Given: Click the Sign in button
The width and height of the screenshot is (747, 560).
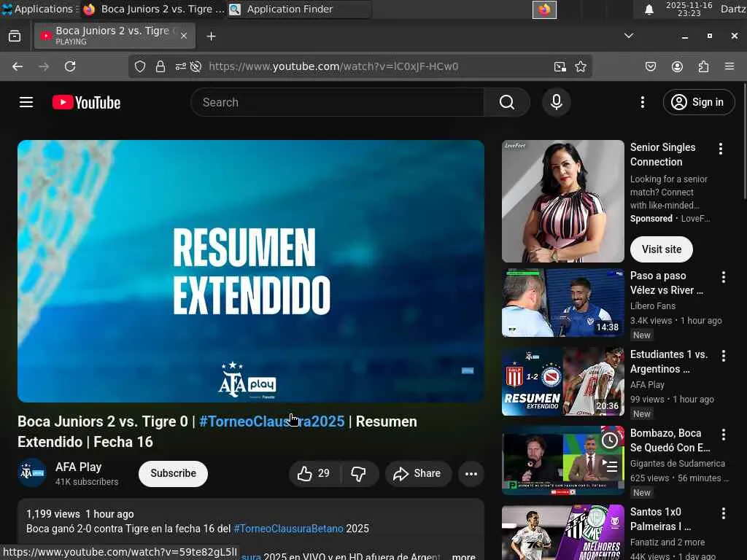Looking at the screenshot, I should 698,102.
